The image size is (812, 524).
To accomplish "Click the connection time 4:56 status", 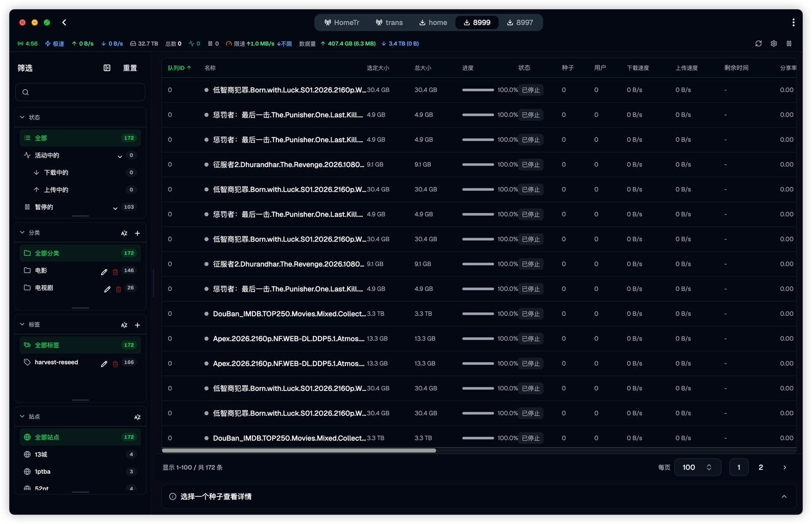I will pyautogui.click(x=27, y=44).
